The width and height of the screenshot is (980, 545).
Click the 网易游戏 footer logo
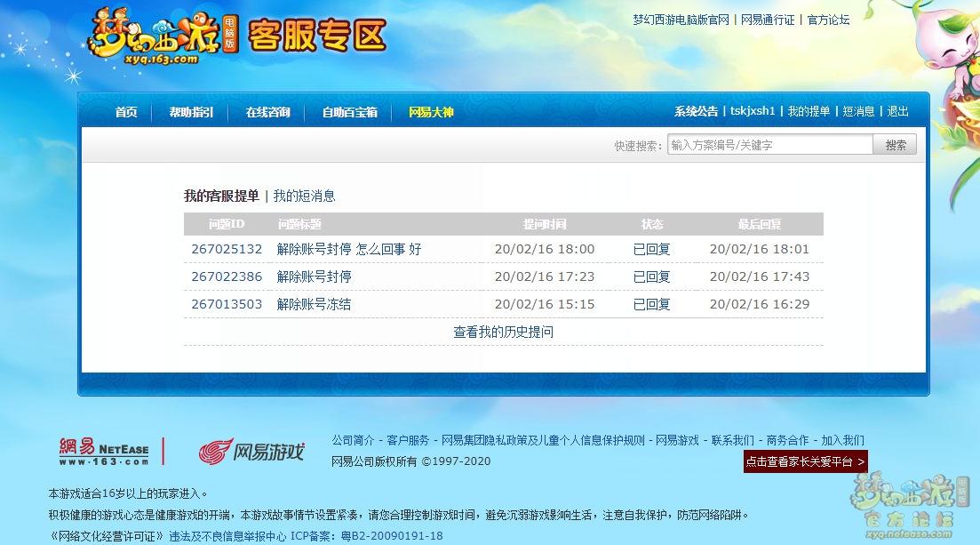[251, 451]
